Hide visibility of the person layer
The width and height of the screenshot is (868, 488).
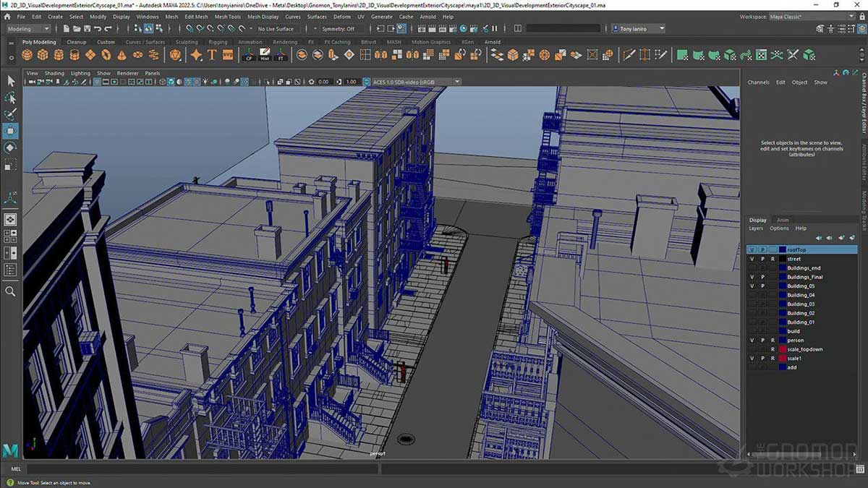point(752,340)
